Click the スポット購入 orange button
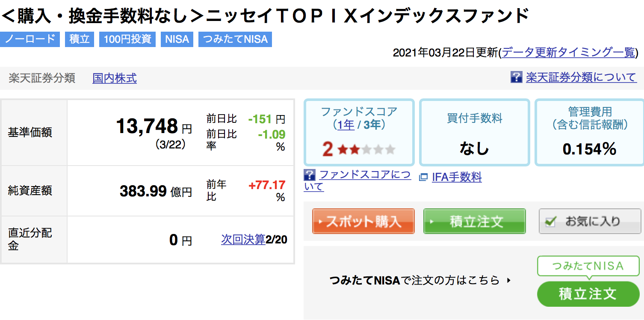 363,221
